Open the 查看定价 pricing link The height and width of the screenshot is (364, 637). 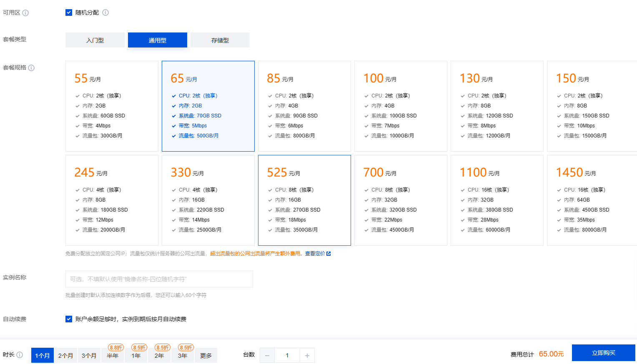point(315,254)
